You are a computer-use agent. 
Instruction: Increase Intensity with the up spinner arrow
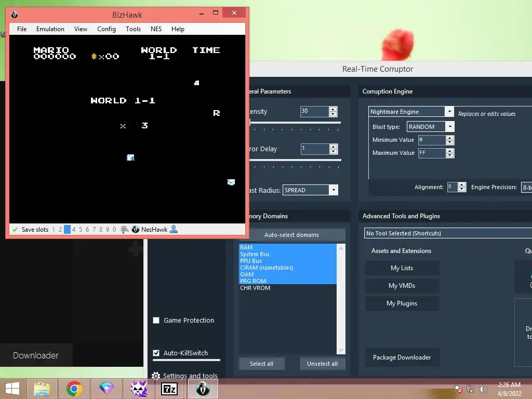333,109
